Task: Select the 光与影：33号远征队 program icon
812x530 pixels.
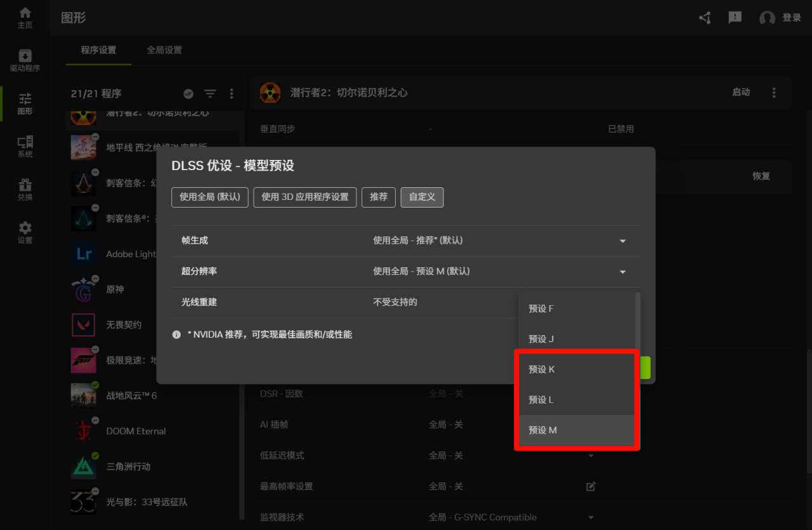Action: 83,502
